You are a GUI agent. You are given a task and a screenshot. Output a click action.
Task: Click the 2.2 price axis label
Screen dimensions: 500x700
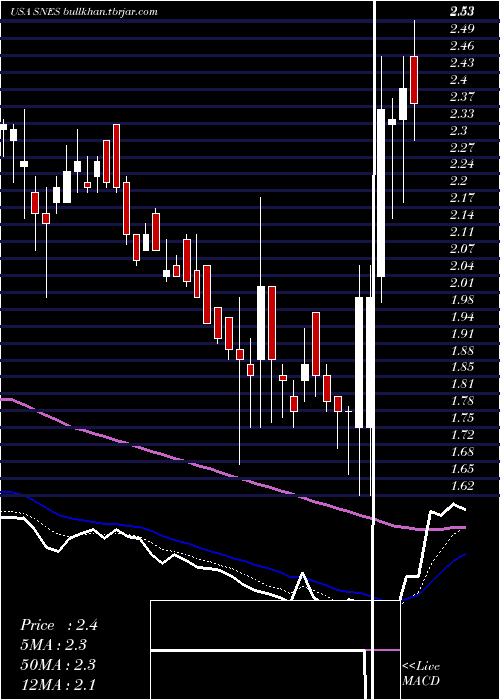tap(459, 181)
